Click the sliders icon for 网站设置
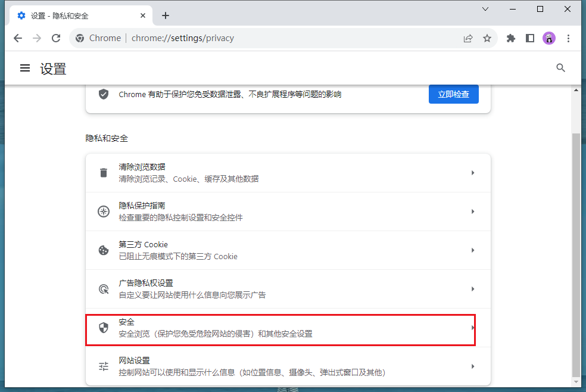This screenshot has width=586, height=392. (104, 366)
